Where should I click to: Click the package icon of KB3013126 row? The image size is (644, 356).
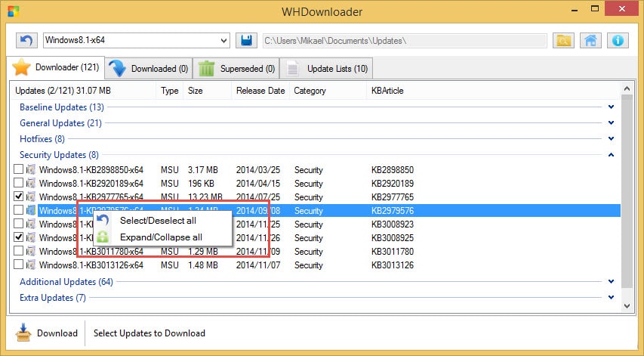(31, 265)
